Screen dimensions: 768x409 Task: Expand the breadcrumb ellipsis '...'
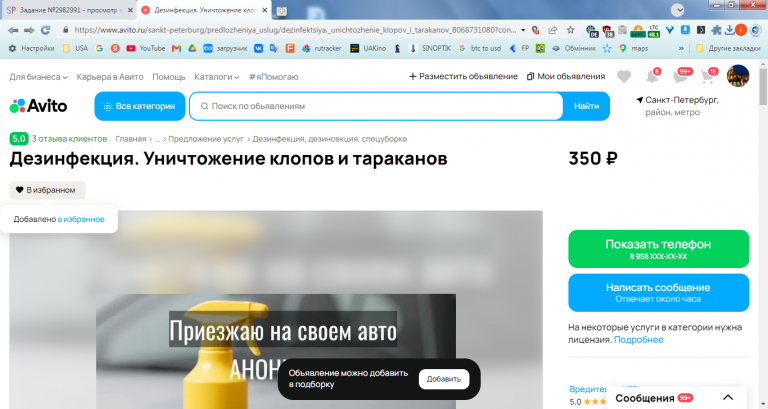(157, 139)
